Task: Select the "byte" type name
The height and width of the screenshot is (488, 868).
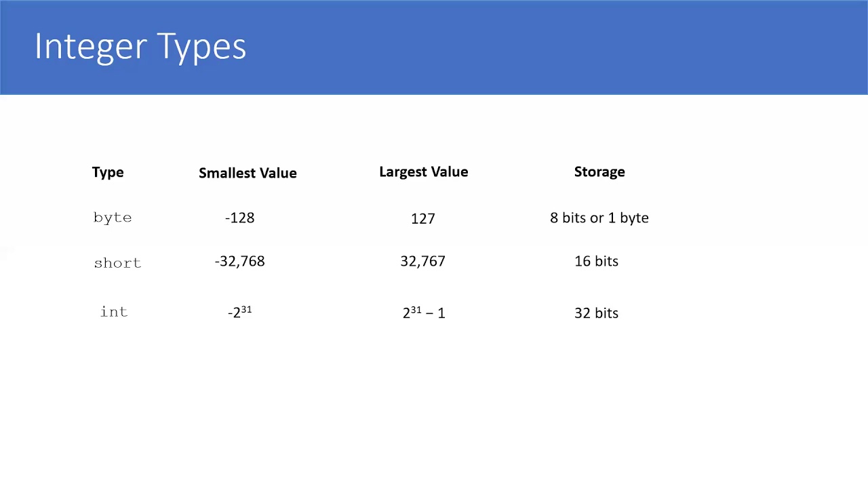Action: 113,218
